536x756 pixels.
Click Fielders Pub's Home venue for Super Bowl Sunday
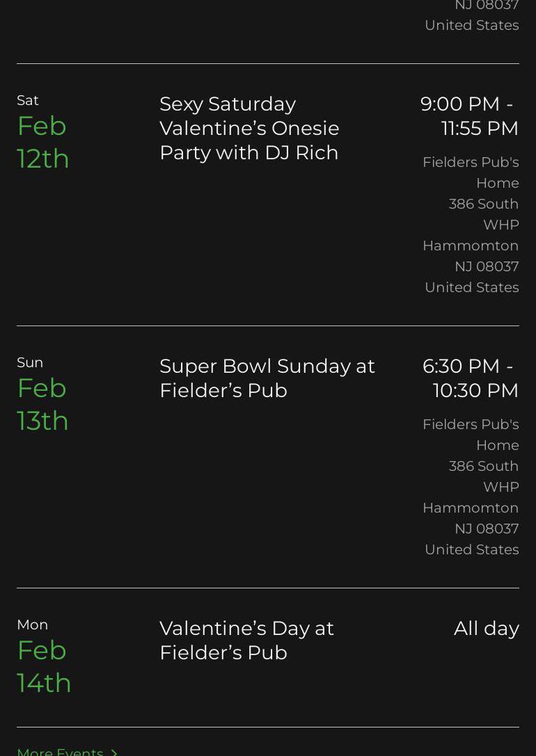point(471,434)
